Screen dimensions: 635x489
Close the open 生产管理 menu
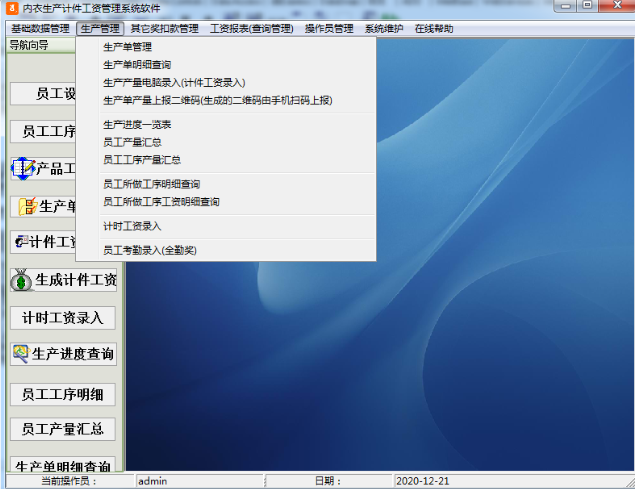click(x=100, y=29)
